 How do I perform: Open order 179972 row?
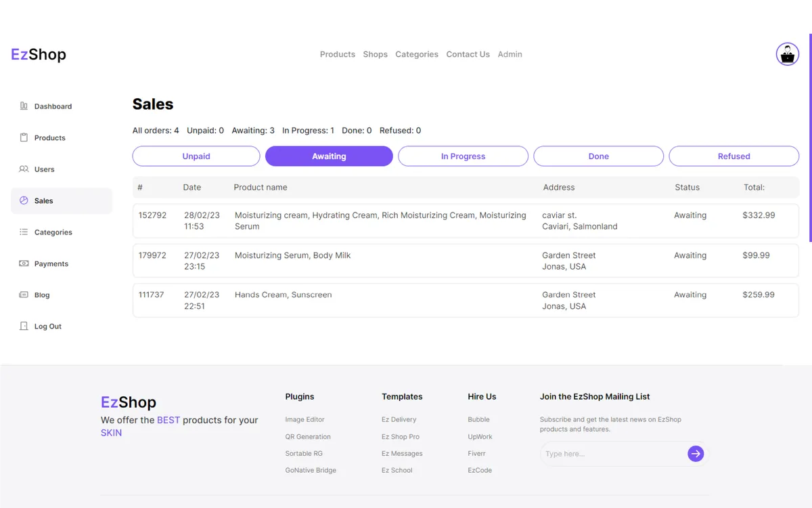tap(466, 261)
